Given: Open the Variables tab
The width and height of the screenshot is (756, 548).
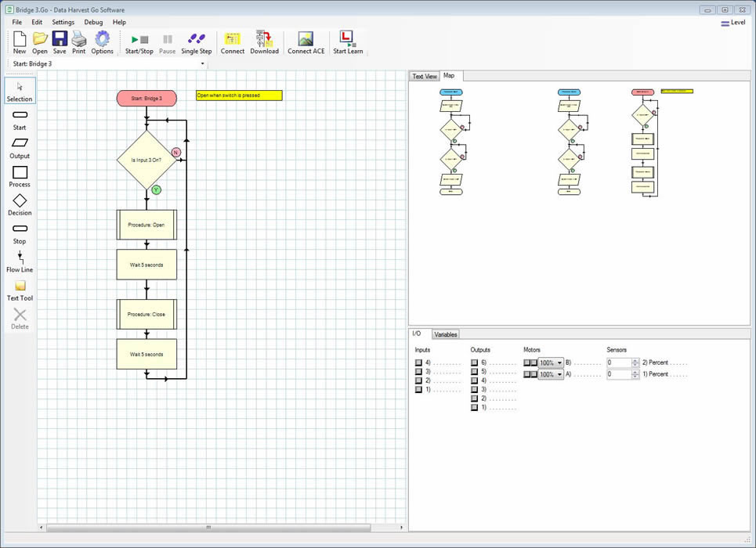Looking at the screenshot, I should (x=445, y=333).
